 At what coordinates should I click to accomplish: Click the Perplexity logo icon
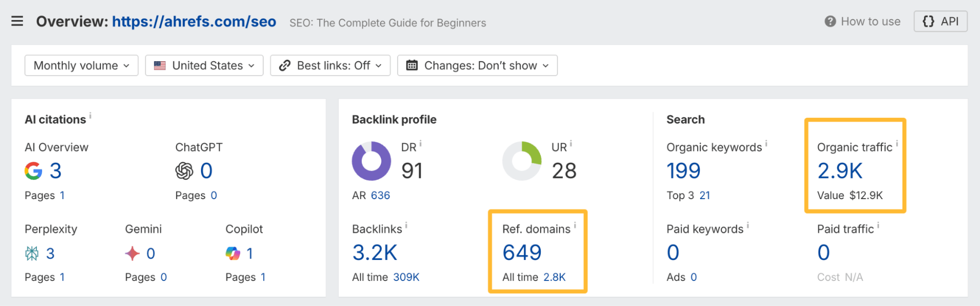(x=32, y=253)
